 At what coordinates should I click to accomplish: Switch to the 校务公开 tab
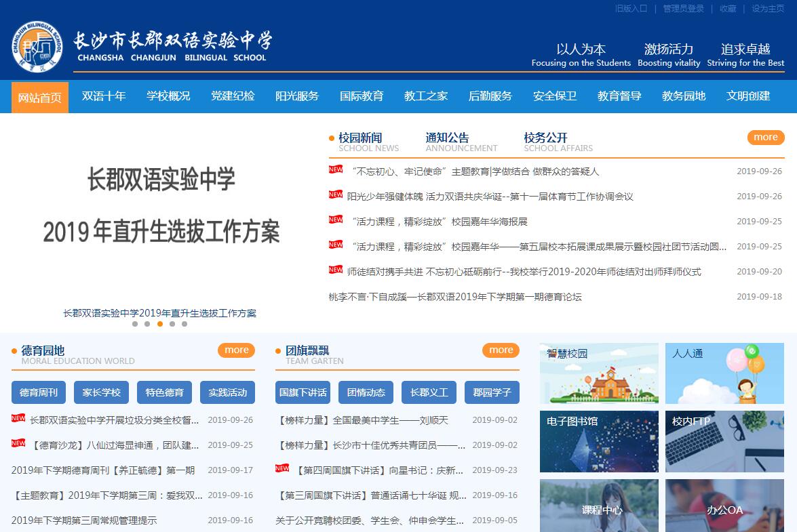click(545, 138)
